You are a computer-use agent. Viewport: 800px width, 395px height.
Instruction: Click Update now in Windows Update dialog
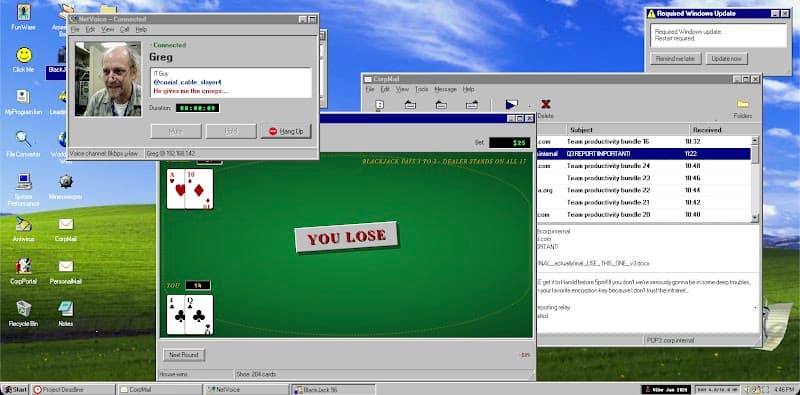coord(727,59)
